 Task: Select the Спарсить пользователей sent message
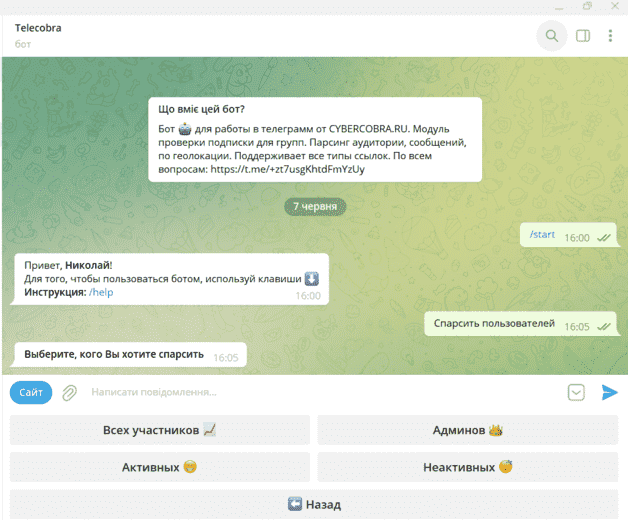[x=520, y=324]
